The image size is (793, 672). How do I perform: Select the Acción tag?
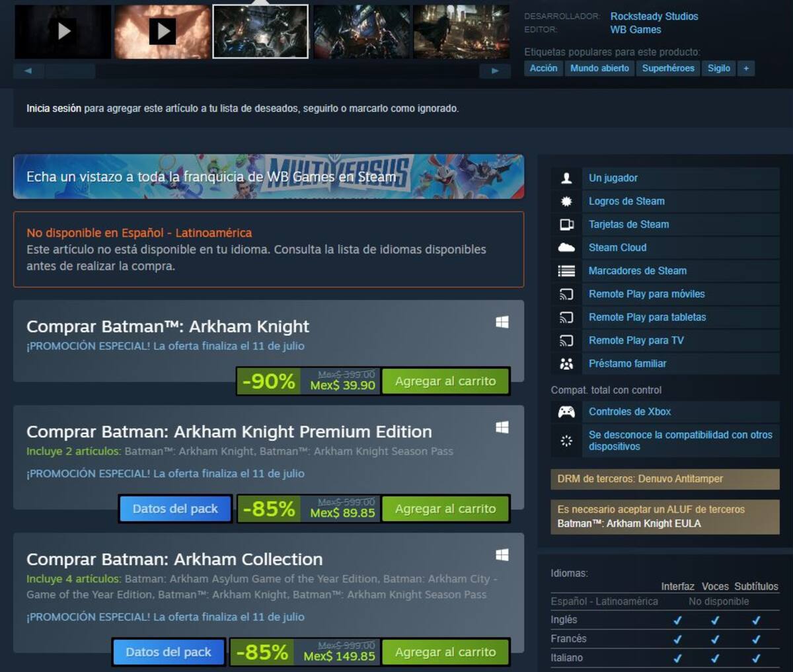[x=543, y=68]
